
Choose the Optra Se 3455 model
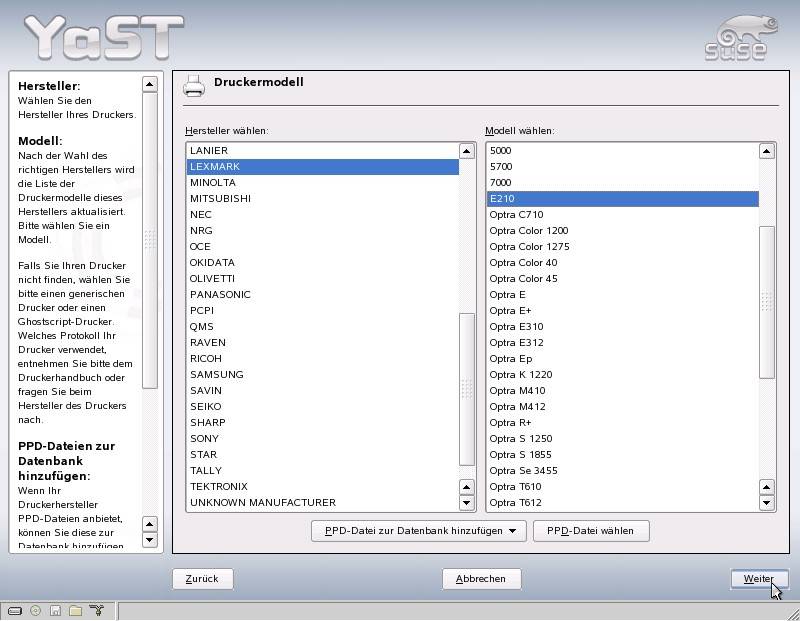(622, 470)
